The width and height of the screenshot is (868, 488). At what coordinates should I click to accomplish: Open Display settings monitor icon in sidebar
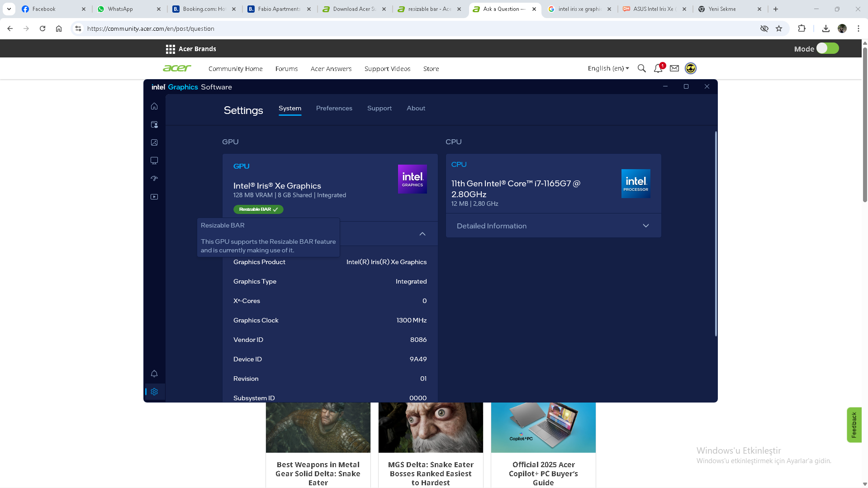154,161
